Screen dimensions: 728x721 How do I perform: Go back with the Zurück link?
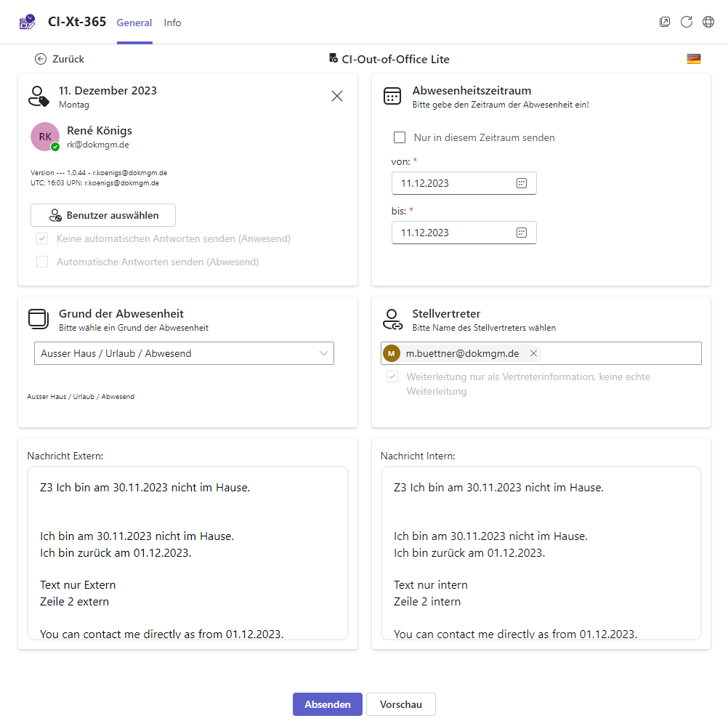click(x=60, y=59)
